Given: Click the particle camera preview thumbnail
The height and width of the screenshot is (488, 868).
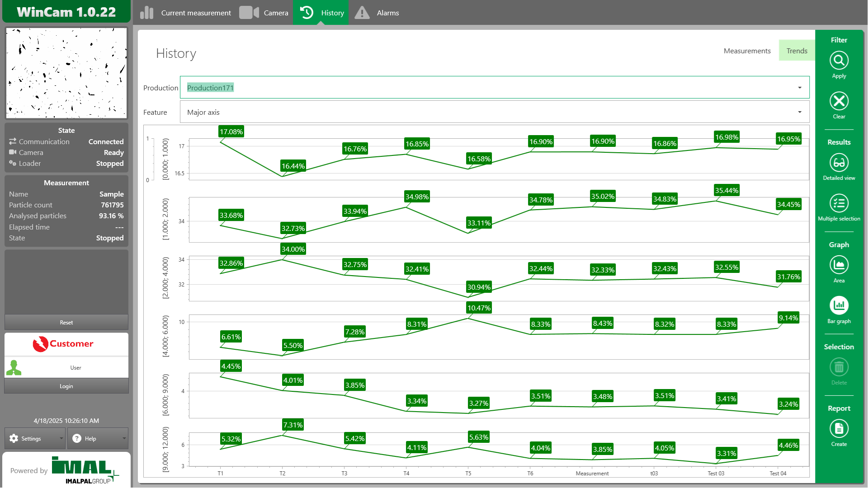Looking at the screenshot, I should click(66, 73).
